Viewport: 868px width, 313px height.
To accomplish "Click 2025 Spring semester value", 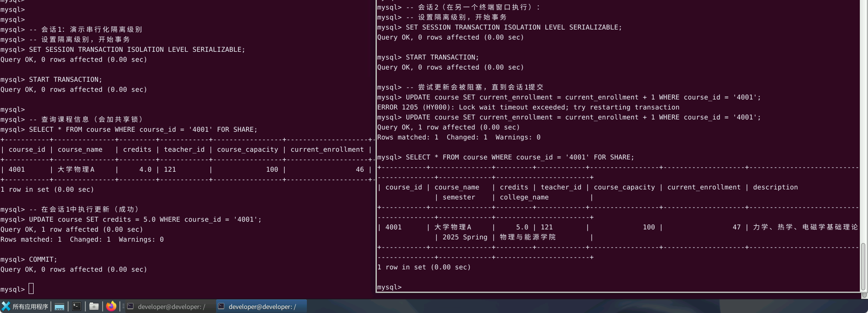I will coord(465,237).
